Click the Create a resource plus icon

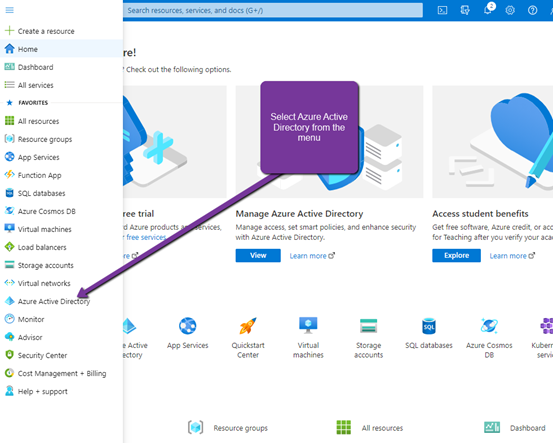(x=10, y=31)
